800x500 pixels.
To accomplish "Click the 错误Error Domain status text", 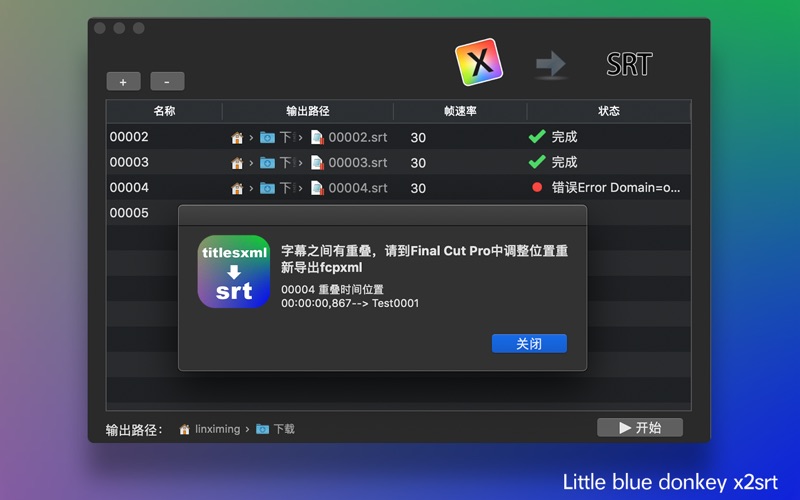I will (616, 188).
